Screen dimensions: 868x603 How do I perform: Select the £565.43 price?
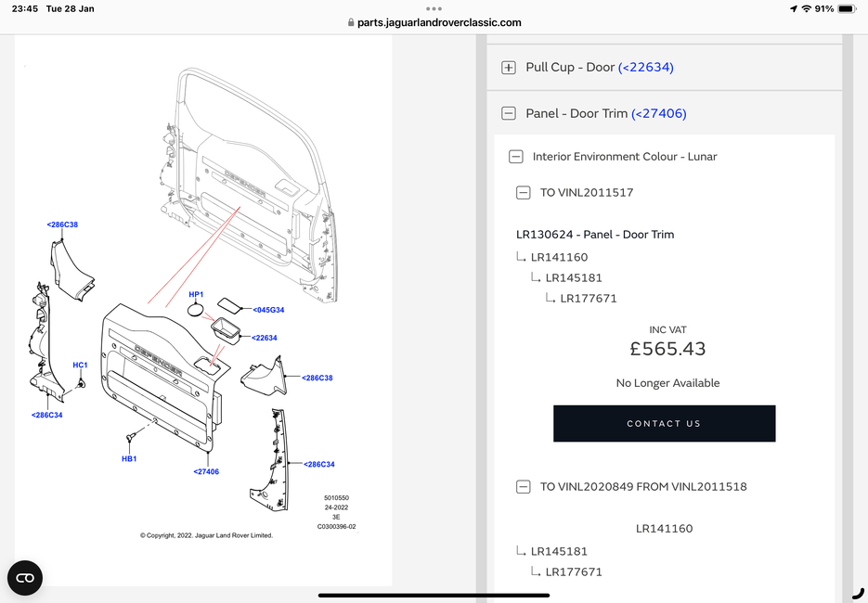pyautogui.click(x=667, y=349)
